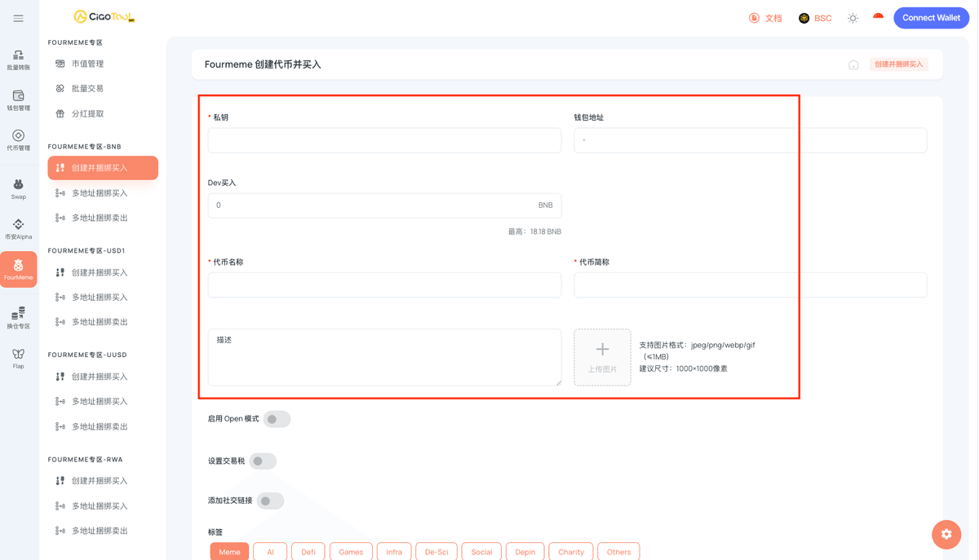Viewport: 979px width, 560px height.
Task: Open the 批量转账 sidebar icon
Action: pyautogui.click(x=18, y=60)
